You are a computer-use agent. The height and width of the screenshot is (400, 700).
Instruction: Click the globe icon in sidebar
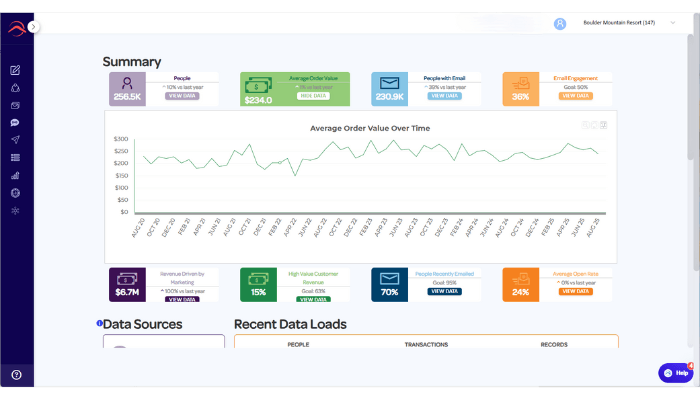(x=16, y=192)
